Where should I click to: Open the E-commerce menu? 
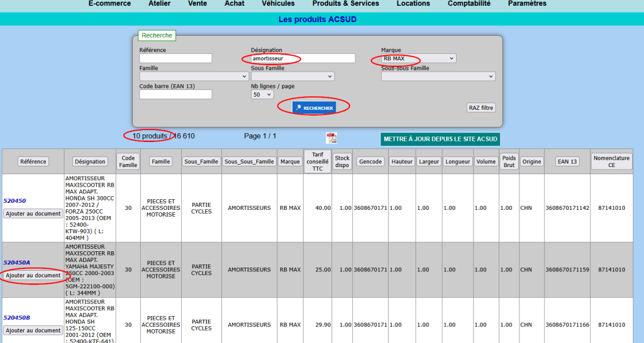coord(109,4)
